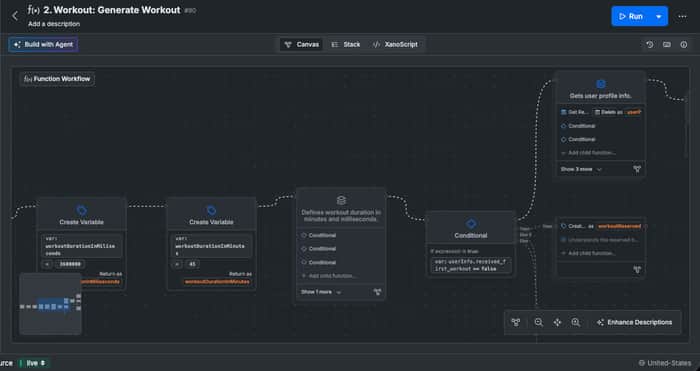Open the version history clock icon
The width and height of the screenshot is (700, 371).
[650, 45]
